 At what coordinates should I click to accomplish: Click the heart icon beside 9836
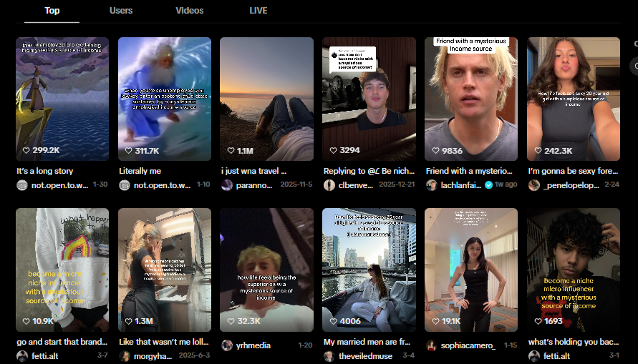pyautogui.click(x=435, y=150)
